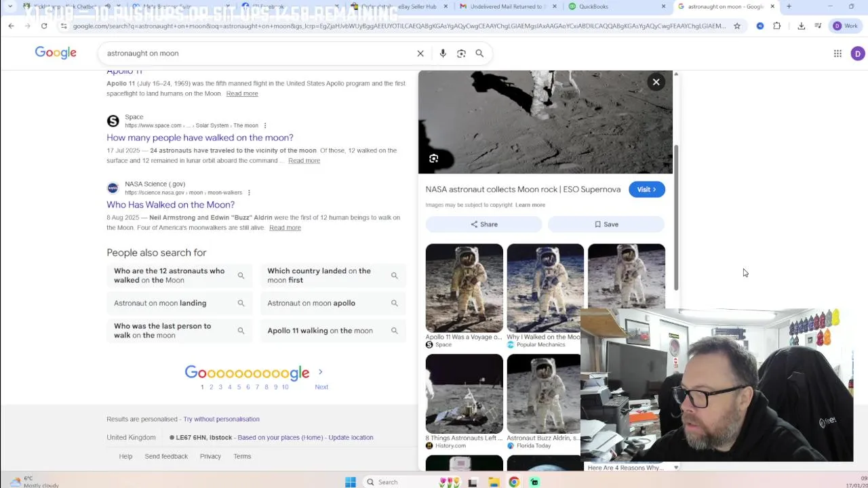Switch to Undelivered Mail Returned tab
The height and width of the screenshot is (488, 868).
tap(509, 6)
